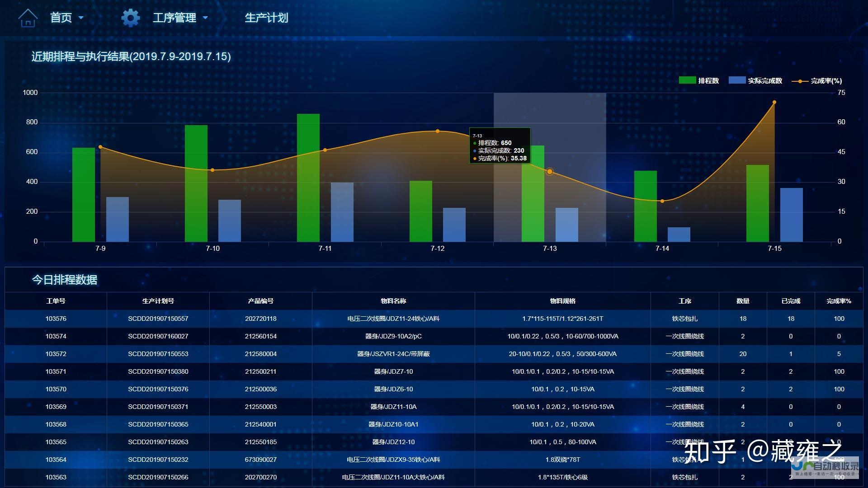Select work order 103572 cell
Image resolution: width=868 pixels, height=488 pixels.
(x=56, y=354)
